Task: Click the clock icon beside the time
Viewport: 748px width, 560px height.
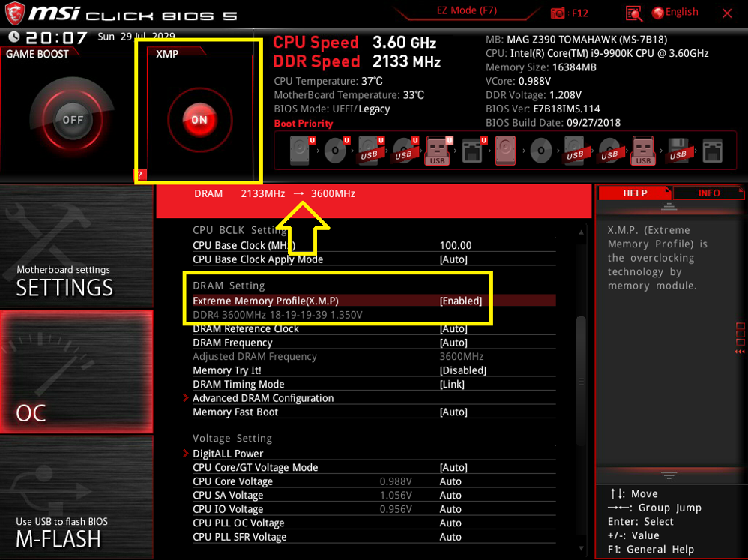Action: [13, 37]
